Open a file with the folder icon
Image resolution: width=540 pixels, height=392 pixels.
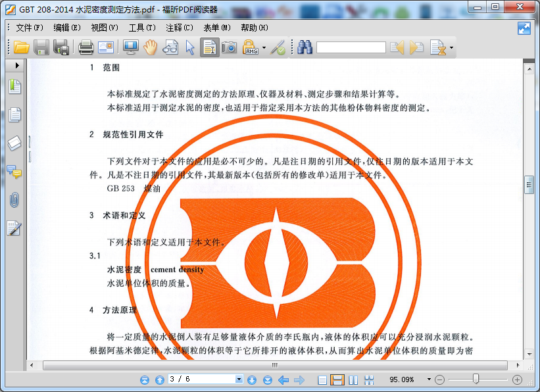[21, 47]
